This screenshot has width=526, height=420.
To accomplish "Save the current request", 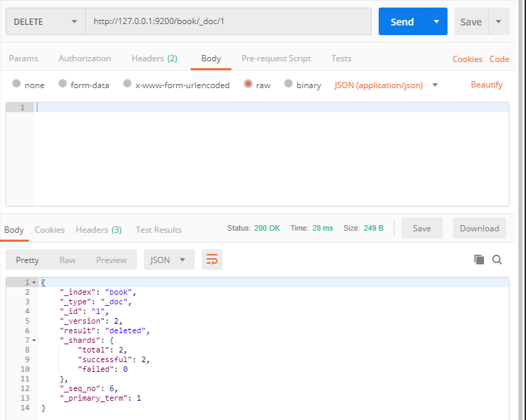I will 471,21.
